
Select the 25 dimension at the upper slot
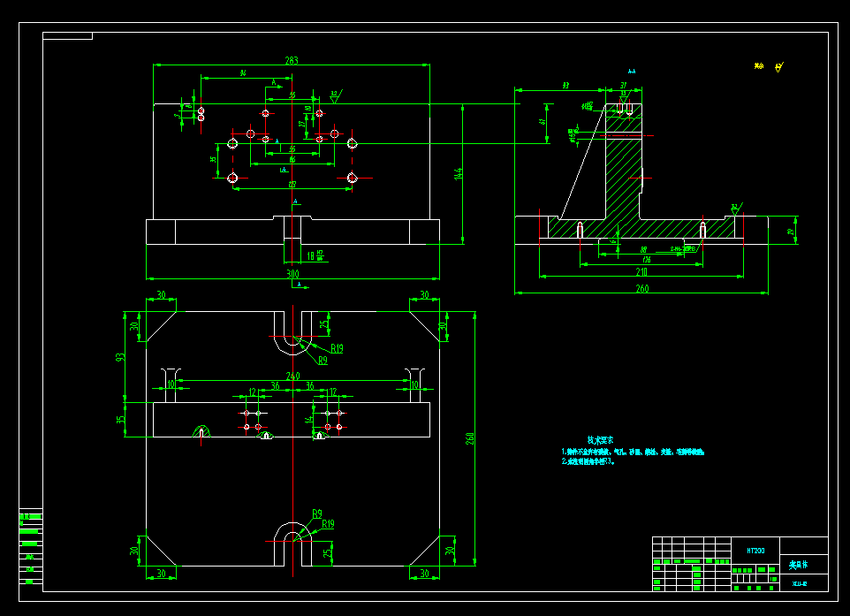(x=323, y=323)
